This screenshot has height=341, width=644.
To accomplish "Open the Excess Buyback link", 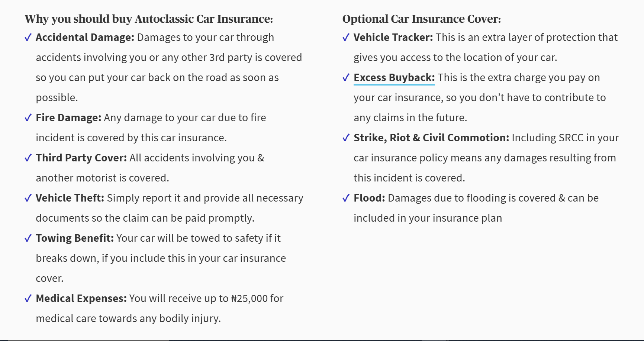I will click(x=394, y=78).
